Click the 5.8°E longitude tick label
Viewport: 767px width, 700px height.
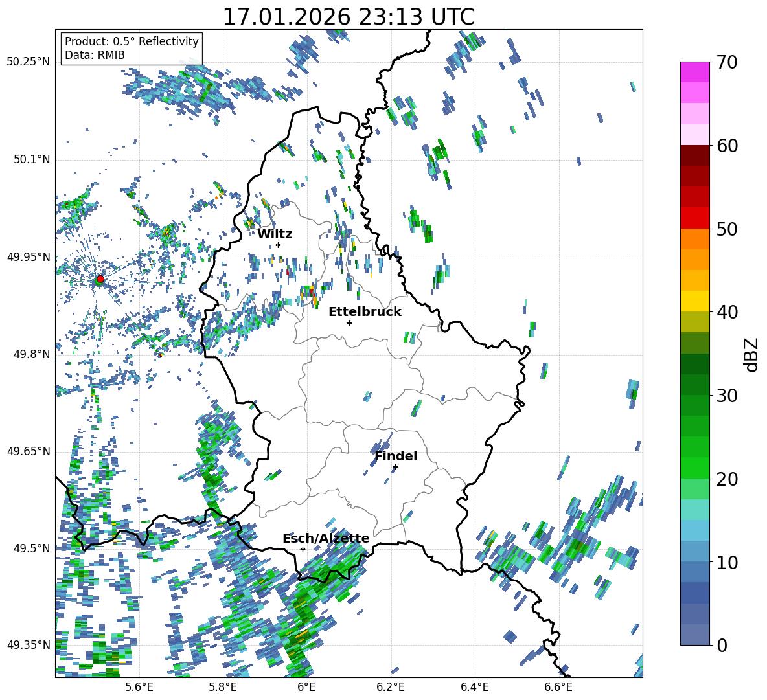[223, 687]
